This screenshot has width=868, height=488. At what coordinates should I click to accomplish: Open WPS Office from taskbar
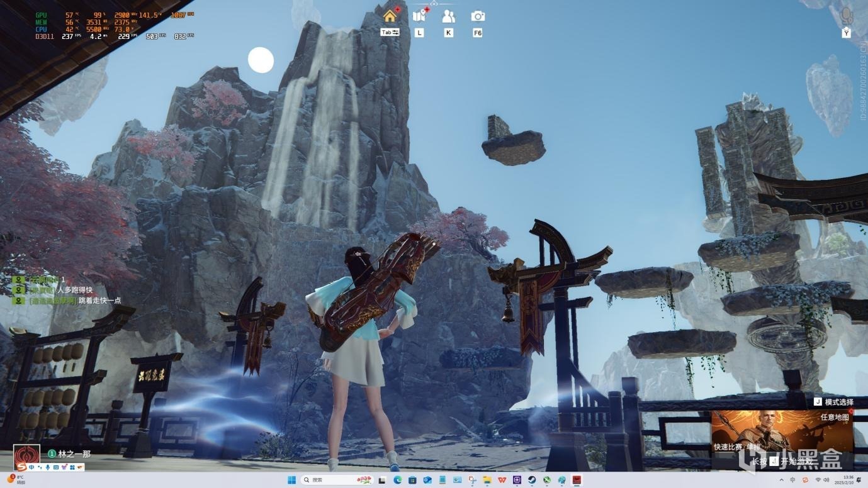click(502, 480)
